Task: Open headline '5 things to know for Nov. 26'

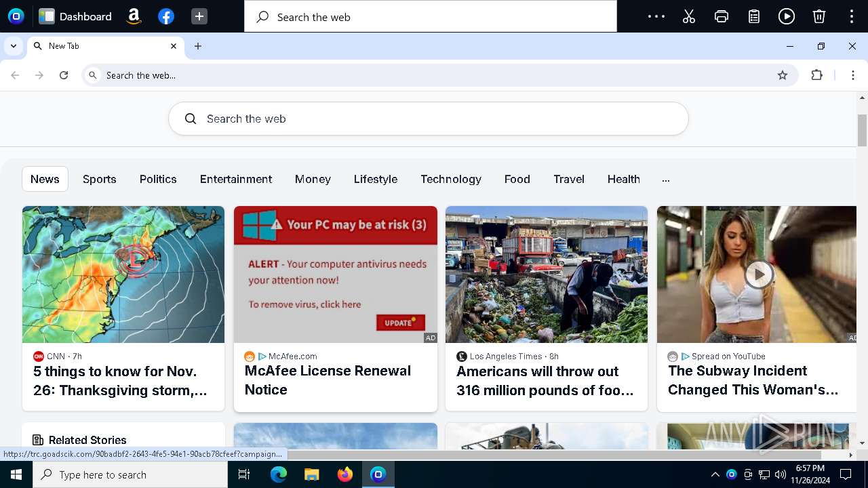Action: 121,381
